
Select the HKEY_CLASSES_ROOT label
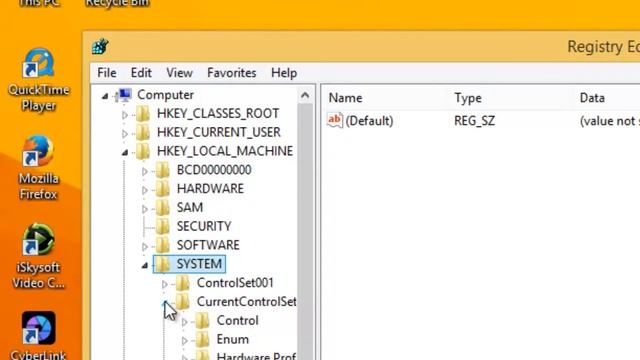click(x=218, y=113)
